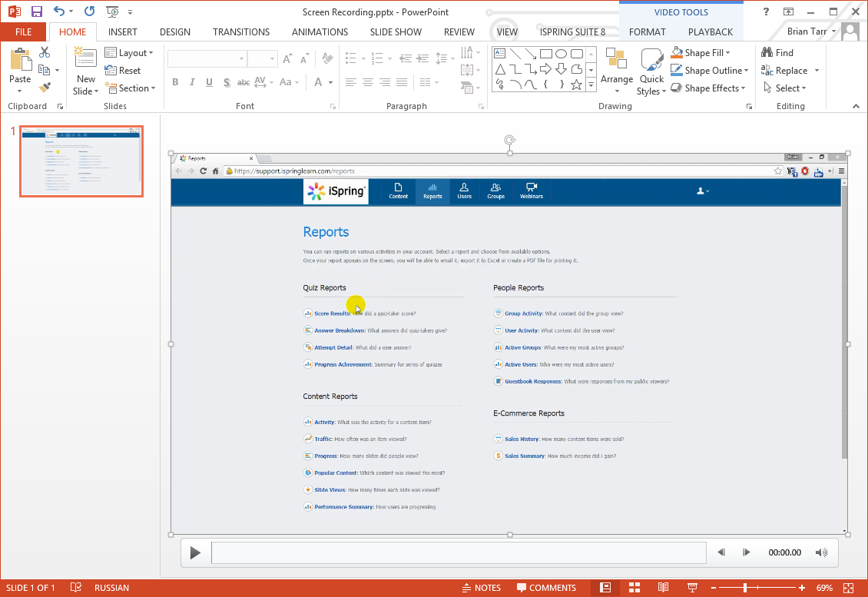
Task: Toggle Strikethrough formatting
Action: 244,82
